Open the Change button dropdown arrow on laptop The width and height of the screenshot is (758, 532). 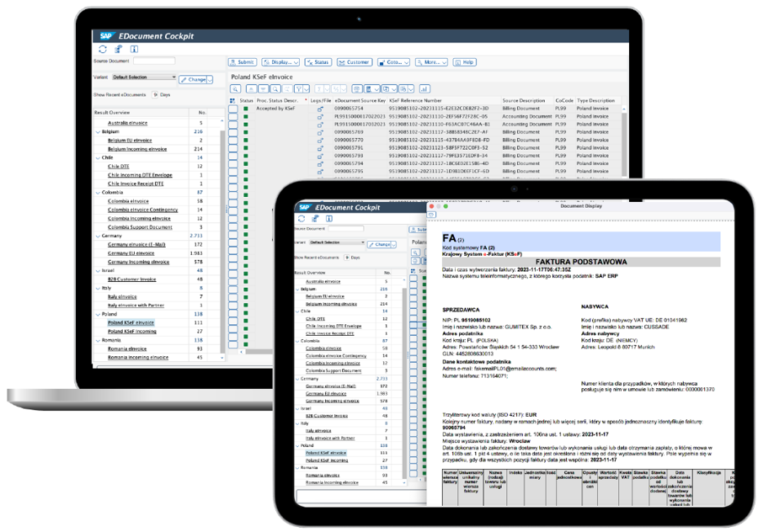(x=210, y=80)
